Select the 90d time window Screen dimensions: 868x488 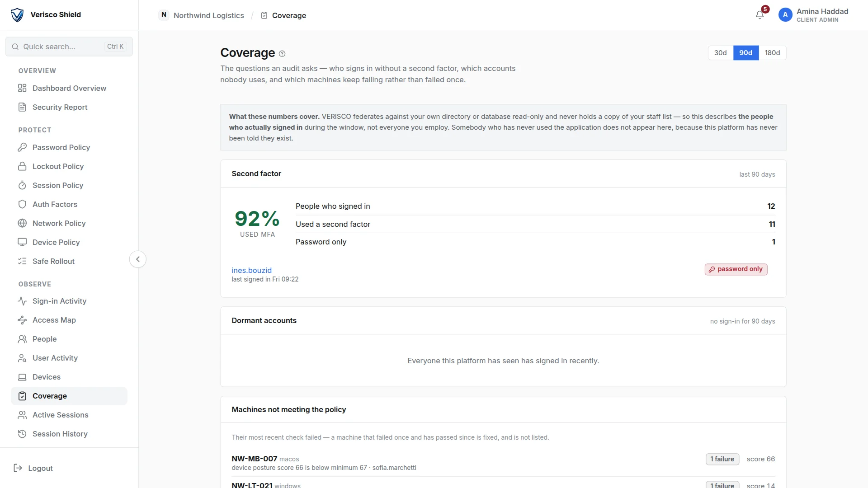(745, 53)
